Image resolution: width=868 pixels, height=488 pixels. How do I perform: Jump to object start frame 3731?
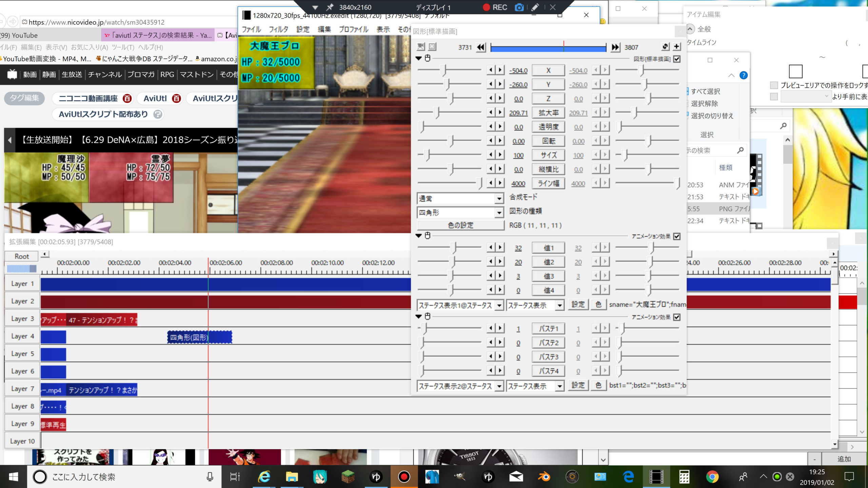tap(480, 47)
